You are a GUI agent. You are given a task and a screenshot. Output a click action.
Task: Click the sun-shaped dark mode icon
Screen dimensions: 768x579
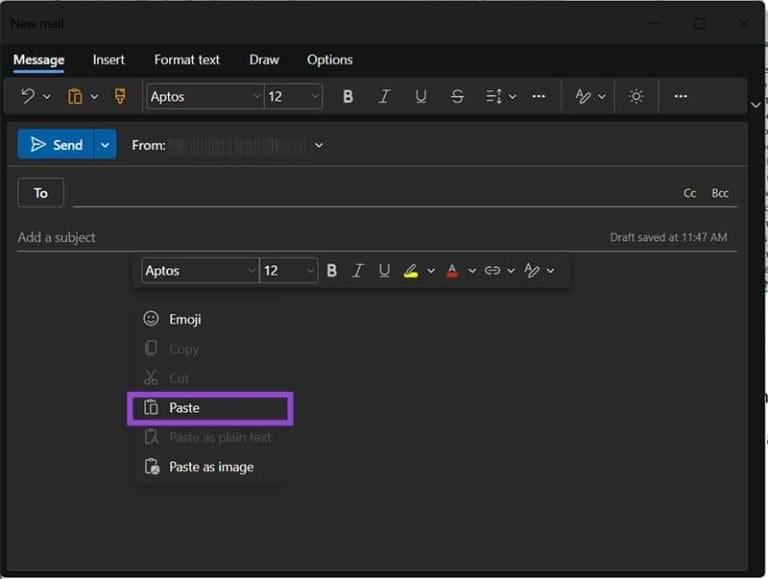click(636, 96)
